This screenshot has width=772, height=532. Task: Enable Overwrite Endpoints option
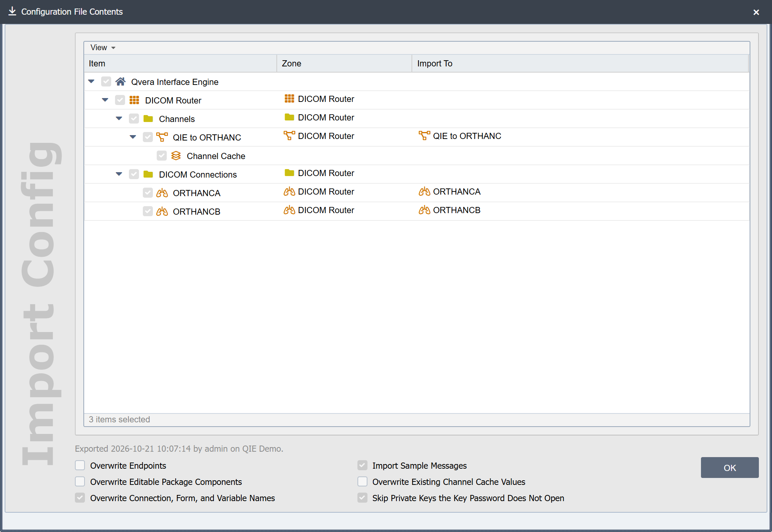pos(80,465)
